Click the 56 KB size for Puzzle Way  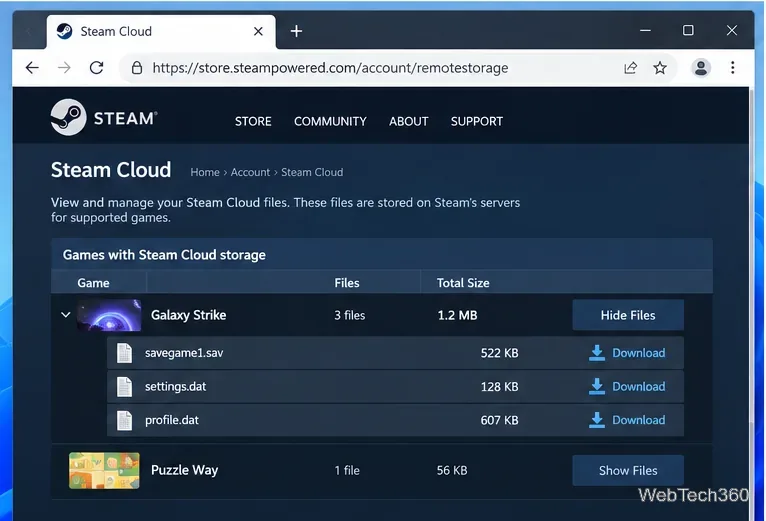pyautogui.click(x=452, y=471)
